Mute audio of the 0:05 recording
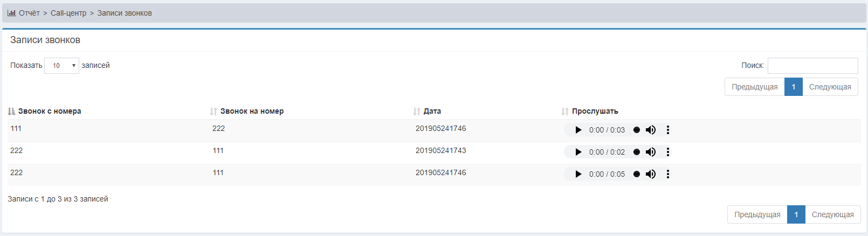 tap(651, 174)
